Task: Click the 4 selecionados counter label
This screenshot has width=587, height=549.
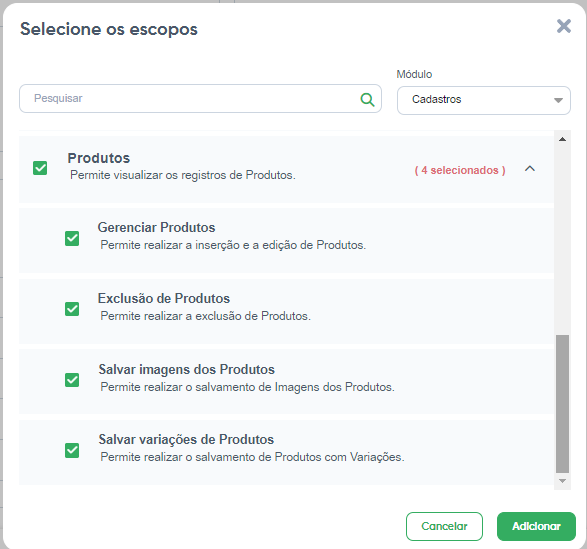Action: [x=460, y=170]
